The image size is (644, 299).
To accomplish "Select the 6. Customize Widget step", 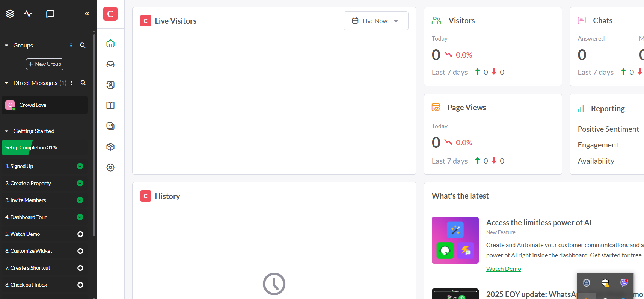I will point(45,251).
